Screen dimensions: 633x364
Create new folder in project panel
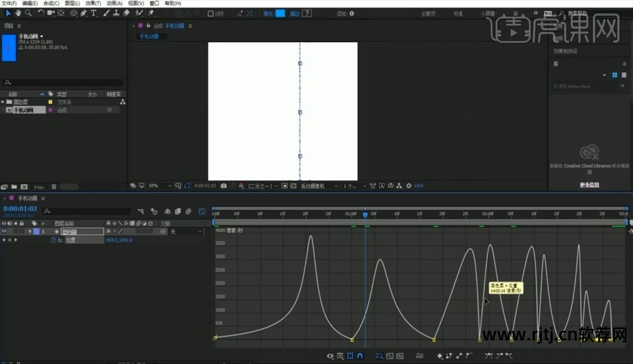coord(14,186)
